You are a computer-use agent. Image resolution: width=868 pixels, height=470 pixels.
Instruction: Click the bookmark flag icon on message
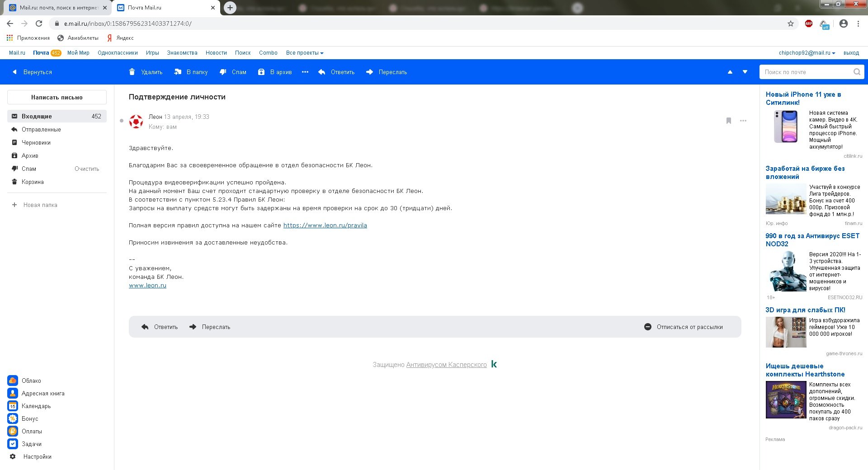[728, 121]
